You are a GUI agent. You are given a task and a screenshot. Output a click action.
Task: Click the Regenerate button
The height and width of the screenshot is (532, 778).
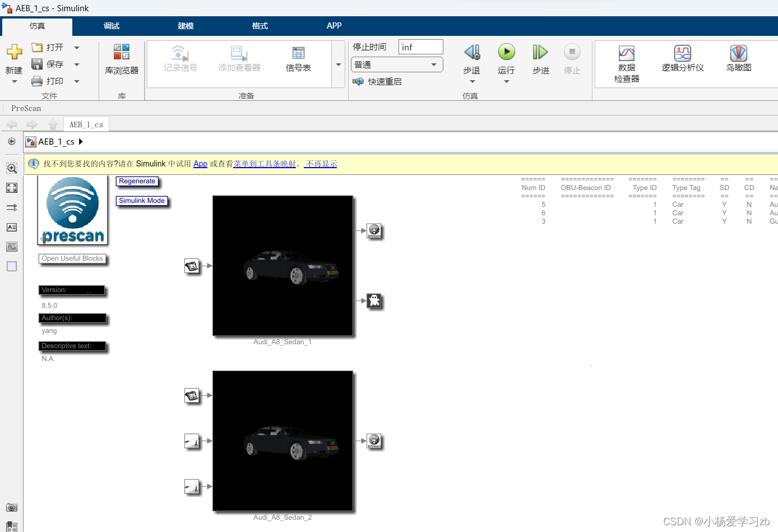tap(137, 181)
